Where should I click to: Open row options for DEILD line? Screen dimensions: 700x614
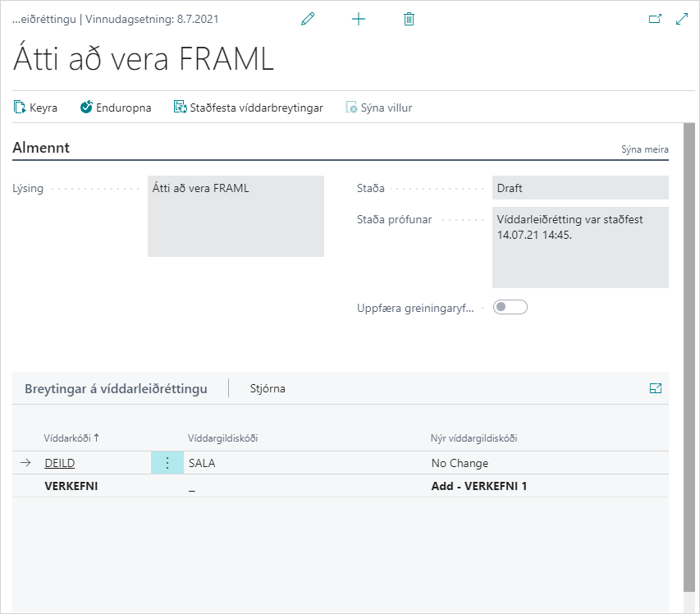click(167, 463)
